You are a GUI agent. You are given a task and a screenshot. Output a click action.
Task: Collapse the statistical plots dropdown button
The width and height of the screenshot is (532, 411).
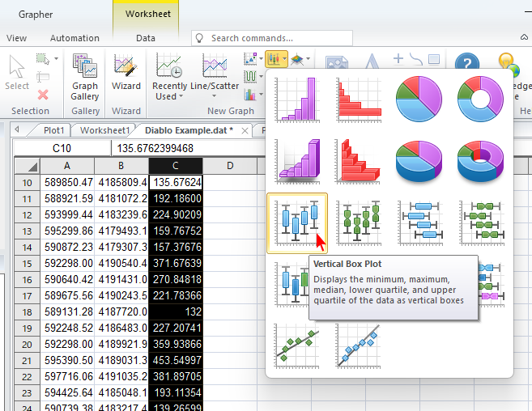pos(276,59)
